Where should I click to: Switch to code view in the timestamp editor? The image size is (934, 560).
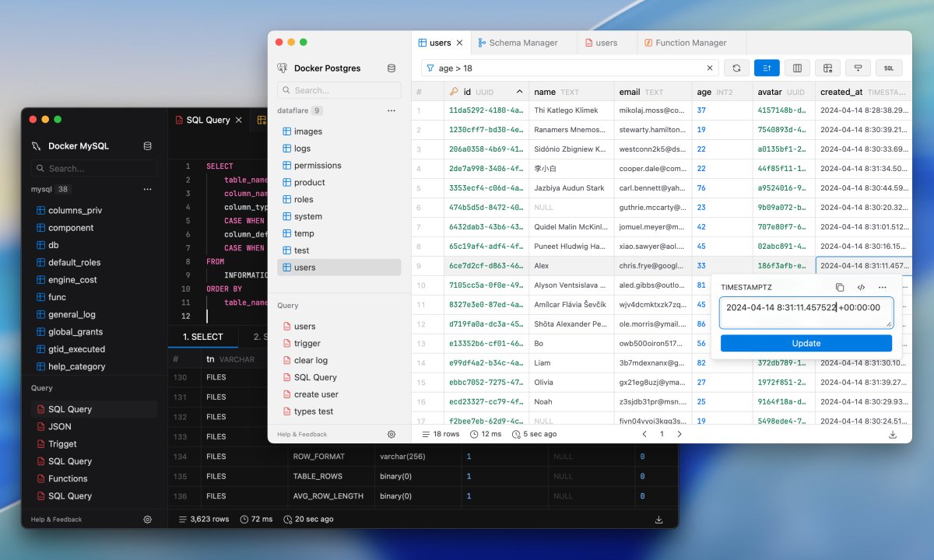(x=861, y=287)
